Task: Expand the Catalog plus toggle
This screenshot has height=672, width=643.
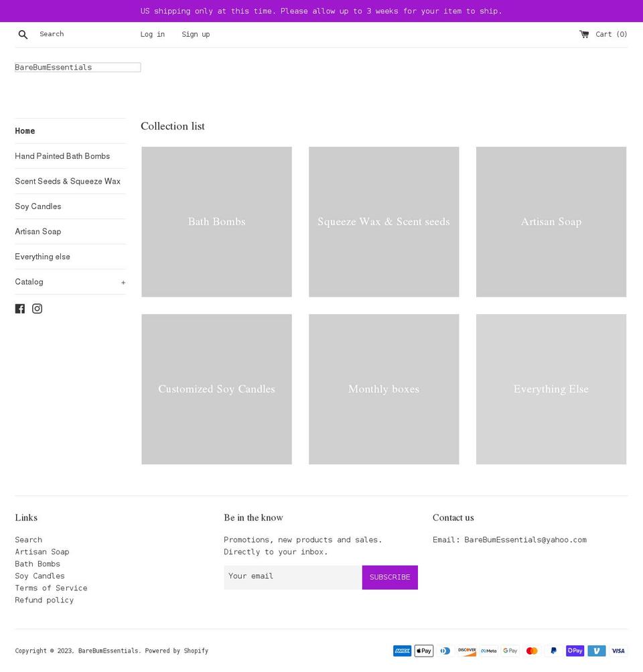Action: [123, 283]
